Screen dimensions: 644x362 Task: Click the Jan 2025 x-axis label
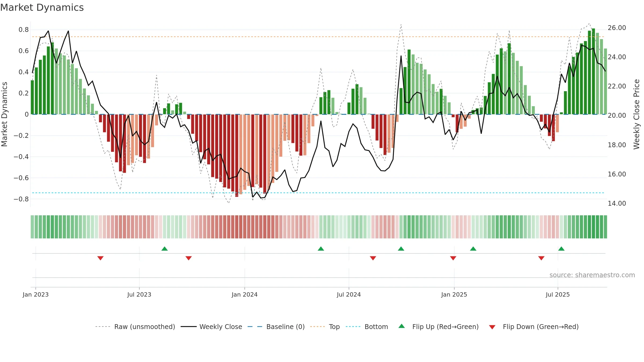pyautogui.click(x=454, y=294)
